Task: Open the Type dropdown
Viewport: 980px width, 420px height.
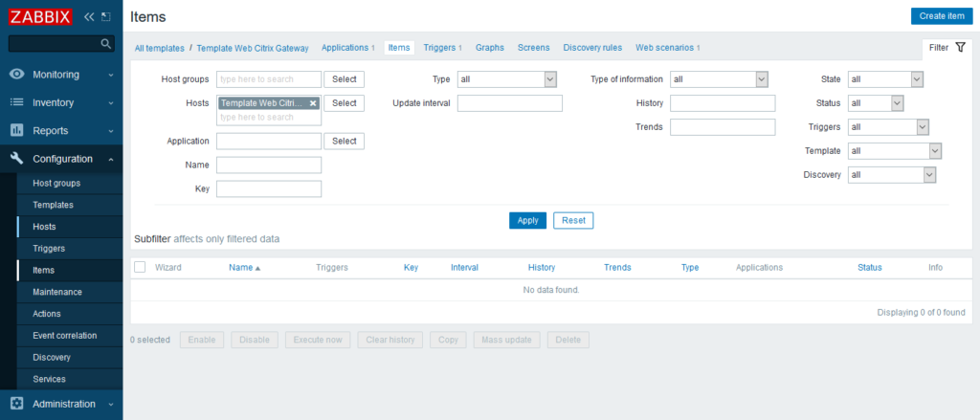Action: [x=507, y=79]
